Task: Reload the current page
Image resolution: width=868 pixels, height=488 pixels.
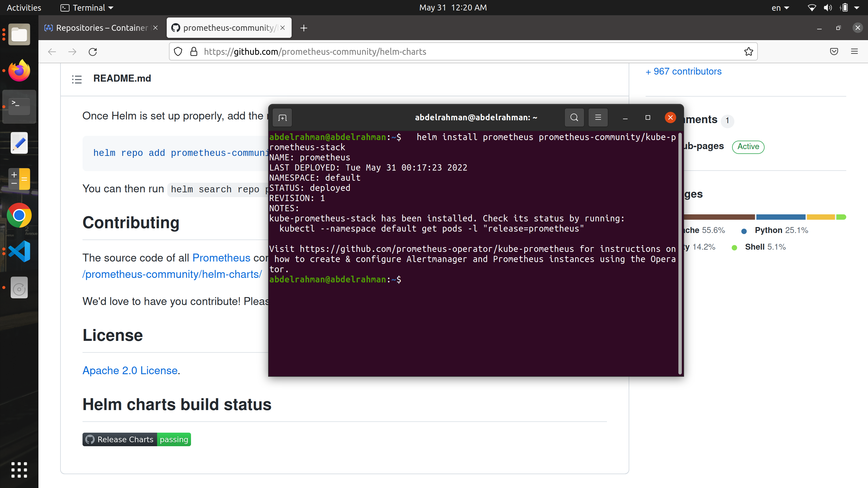Action: point(93,51)
